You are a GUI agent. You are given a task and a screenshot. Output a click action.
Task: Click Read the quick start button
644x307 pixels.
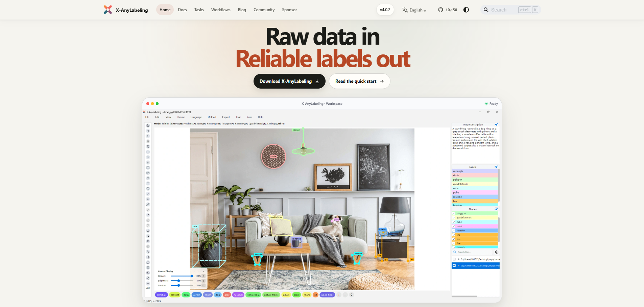[x=360, y=81]
